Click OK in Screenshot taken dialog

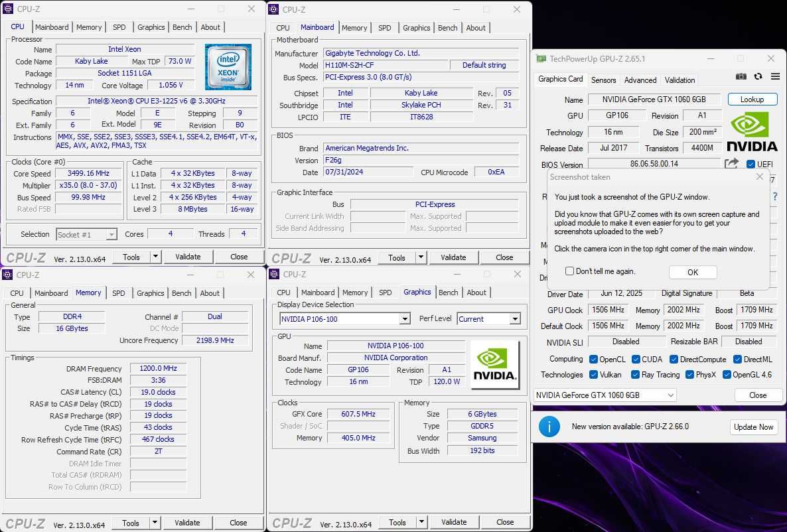pos(693,272)
